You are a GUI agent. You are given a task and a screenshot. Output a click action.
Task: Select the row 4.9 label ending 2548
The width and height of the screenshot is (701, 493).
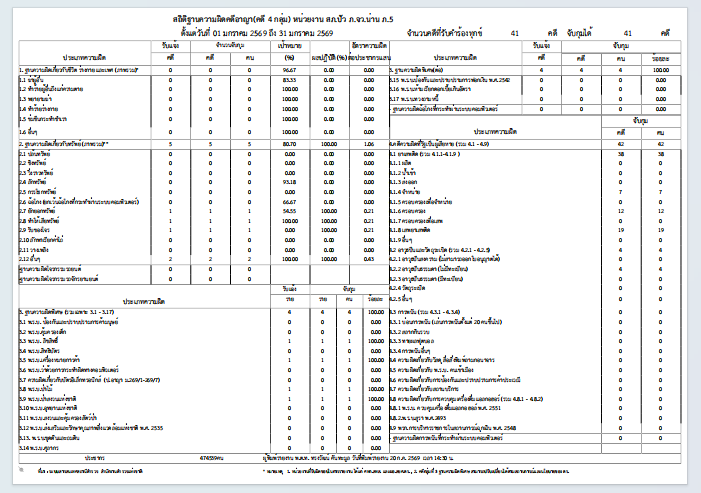tap(453, 428)
